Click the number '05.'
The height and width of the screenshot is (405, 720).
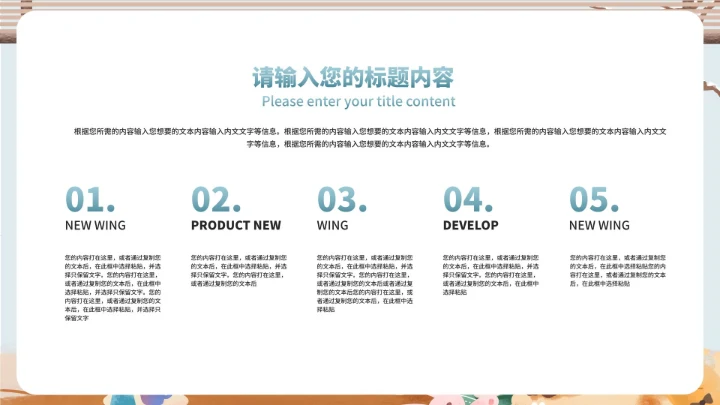click(594, 199)
